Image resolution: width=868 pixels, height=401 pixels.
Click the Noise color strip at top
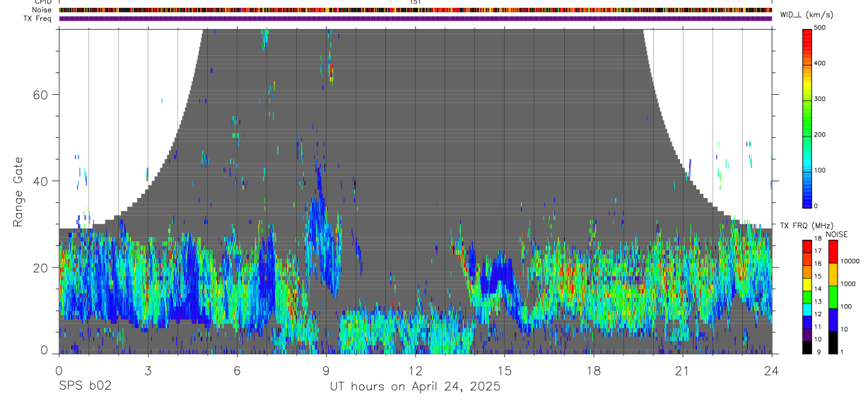(x=416, y=10)
